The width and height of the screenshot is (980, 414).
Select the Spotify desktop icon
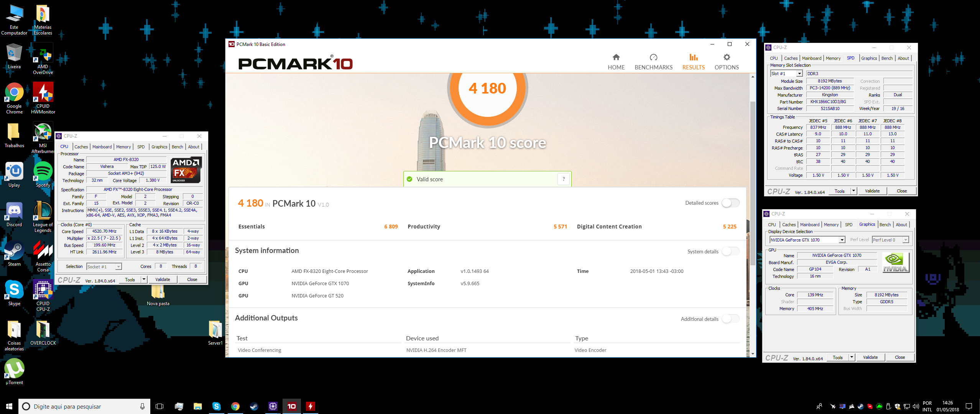(43, 175)
